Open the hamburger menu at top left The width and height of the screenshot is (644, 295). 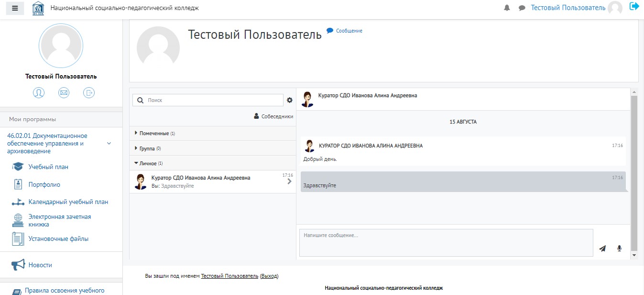pyautogui.click(x=14, y=8)
